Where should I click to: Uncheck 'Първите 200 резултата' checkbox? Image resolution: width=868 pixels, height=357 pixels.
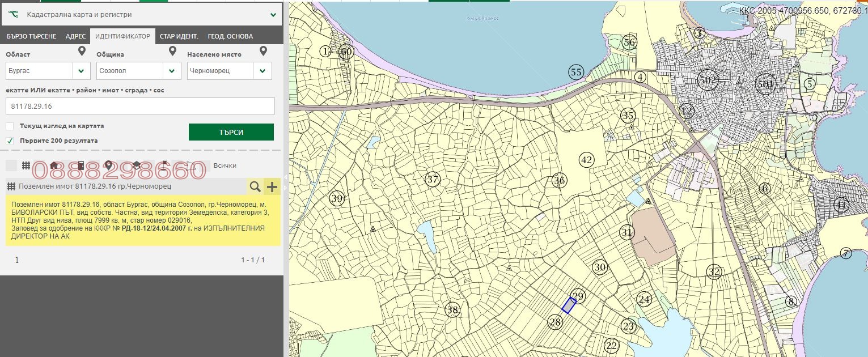coord(10,141)
